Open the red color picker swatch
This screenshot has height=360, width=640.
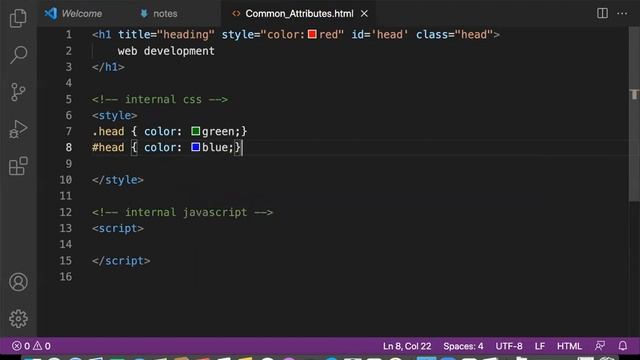pyautogui.click(x=312, y=34)
